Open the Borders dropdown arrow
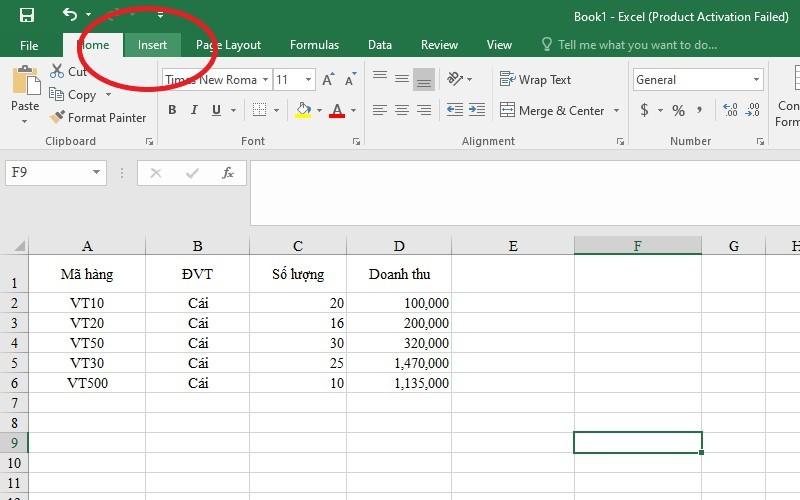This screenshot has height=500, width=800. (277, 110)
